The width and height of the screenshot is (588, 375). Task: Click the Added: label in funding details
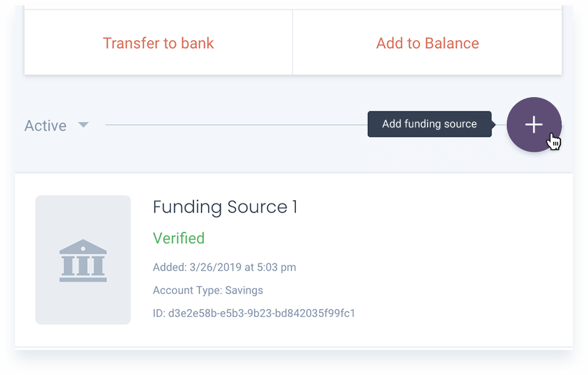tap(170, 267)
